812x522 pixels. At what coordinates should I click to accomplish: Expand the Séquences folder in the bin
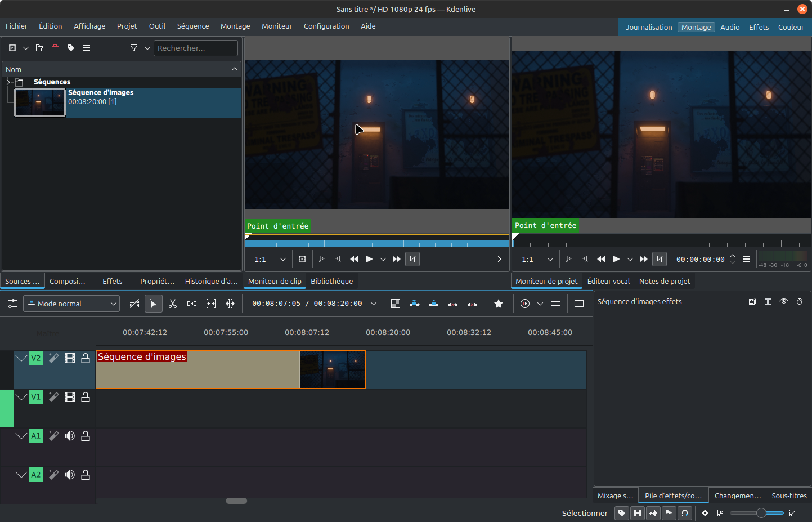(8, 82)
